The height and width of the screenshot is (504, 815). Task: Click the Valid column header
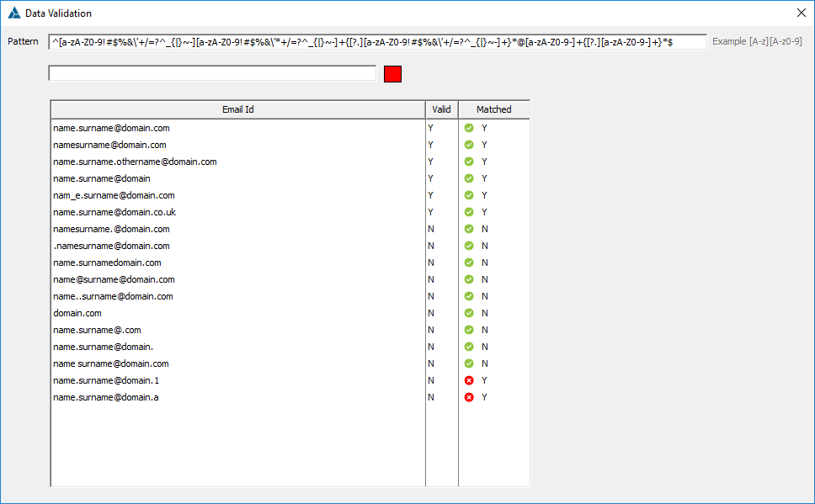[x=441, y=109]
